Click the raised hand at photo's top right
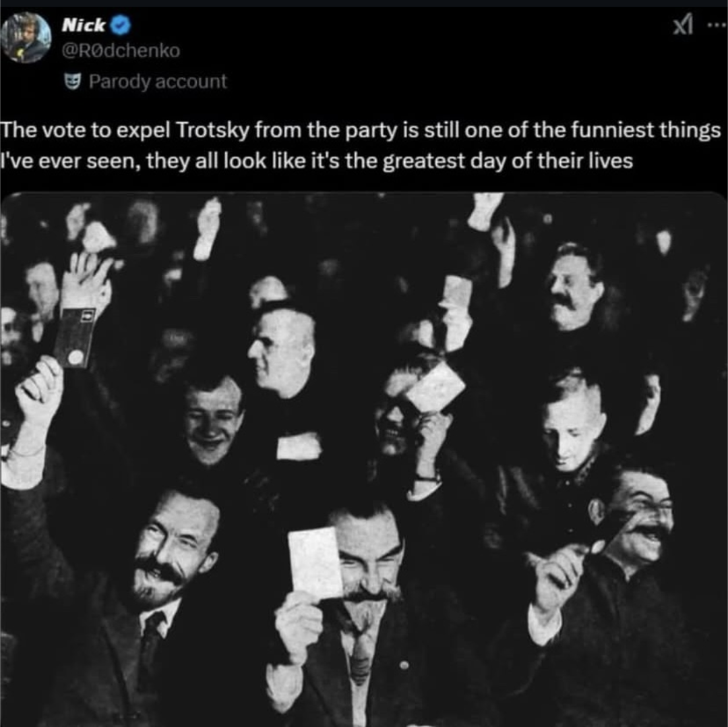728x727 pixels. 485,209
